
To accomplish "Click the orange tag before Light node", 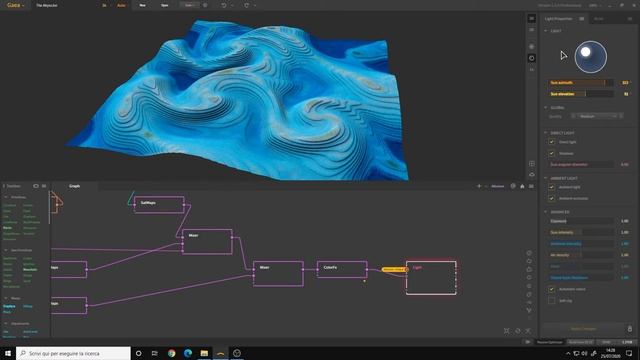I will click(x=393, y=269).
